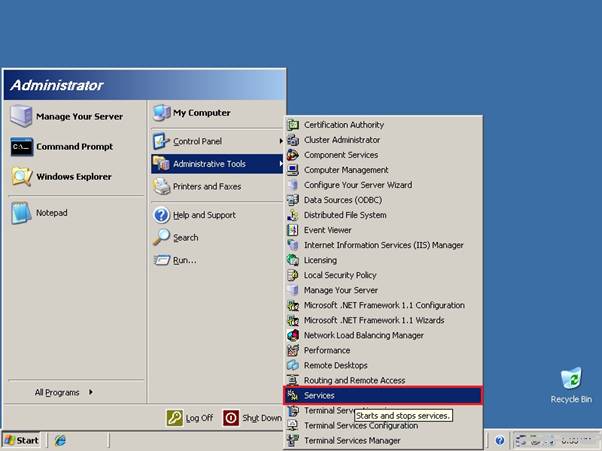Screen dimensions: 602x451
Task: Click the Notepad label
Action: pyautogui.click(x=51, y=213)
